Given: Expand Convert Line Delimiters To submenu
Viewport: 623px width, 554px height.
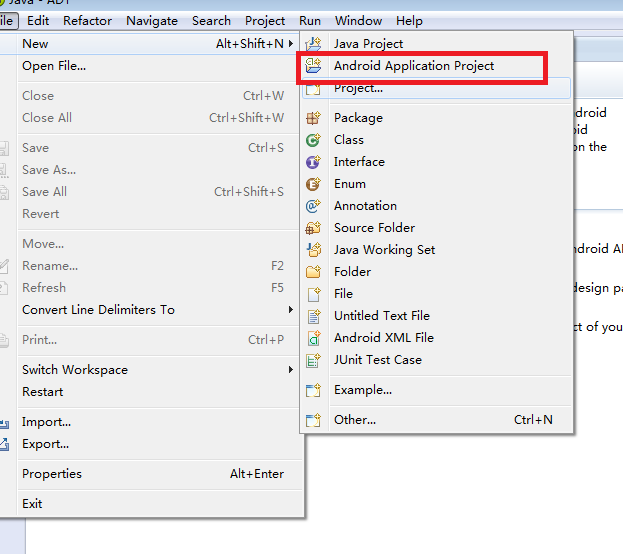Looking at the screenshot, I should point(291,309).
